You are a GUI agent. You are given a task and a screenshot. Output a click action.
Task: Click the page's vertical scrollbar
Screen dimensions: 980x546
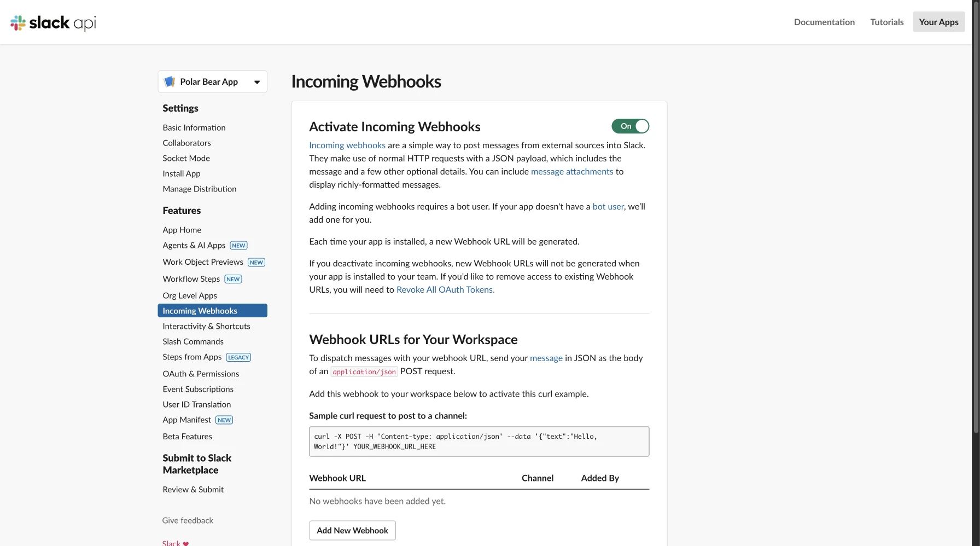976,219
